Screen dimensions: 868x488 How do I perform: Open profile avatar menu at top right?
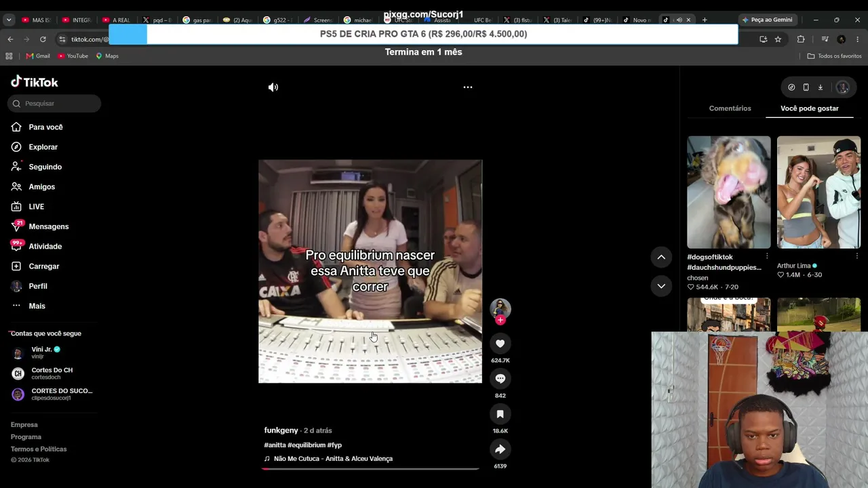[x=843, y=87]
